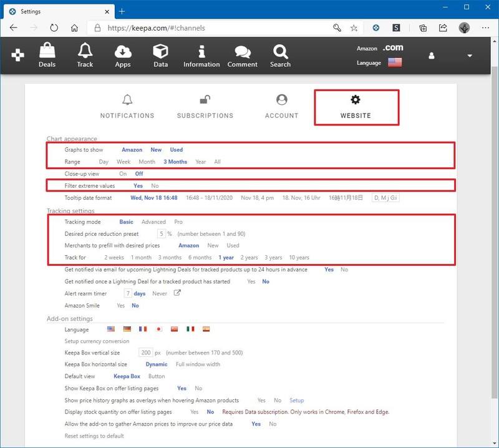This screenshot has height=448, width=499.
Task: Click the browser address bar URL
Action: 157,28
